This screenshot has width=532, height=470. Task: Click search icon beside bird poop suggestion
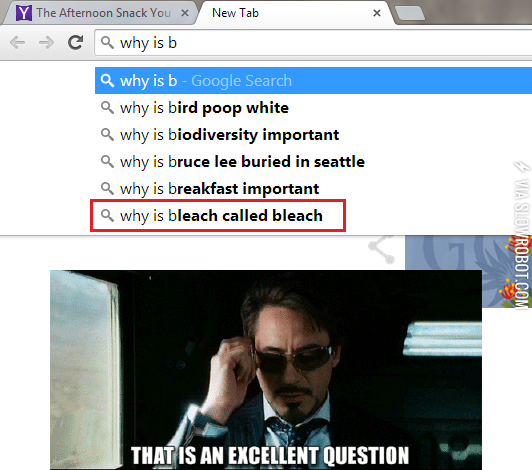[107, 108]
